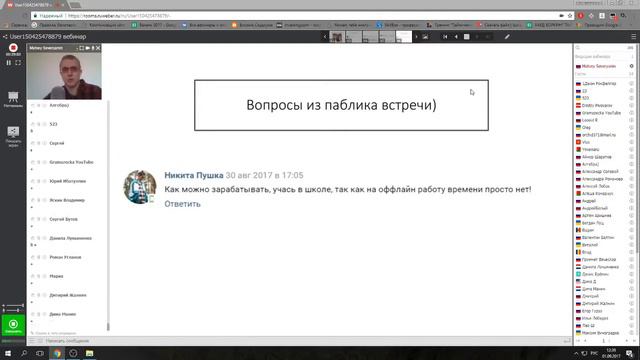Open settings gear next to presenter Matvey
The height and width of the screenshot is (360, 640).
coord(631,66)
